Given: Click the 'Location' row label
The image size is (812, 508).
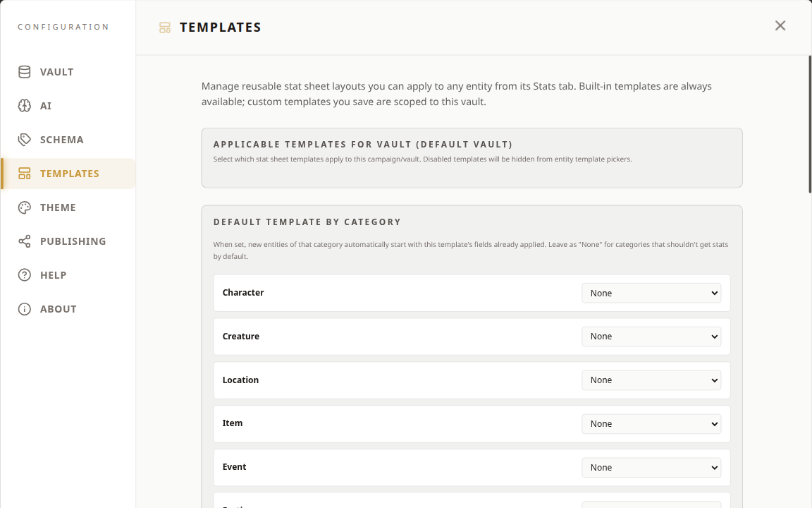Looking at the screenshot, I should [240, 380].
